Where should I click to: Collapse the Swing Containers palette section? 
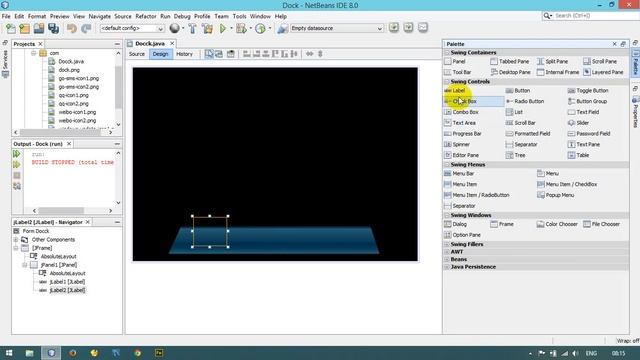click(x=447, y=53)
